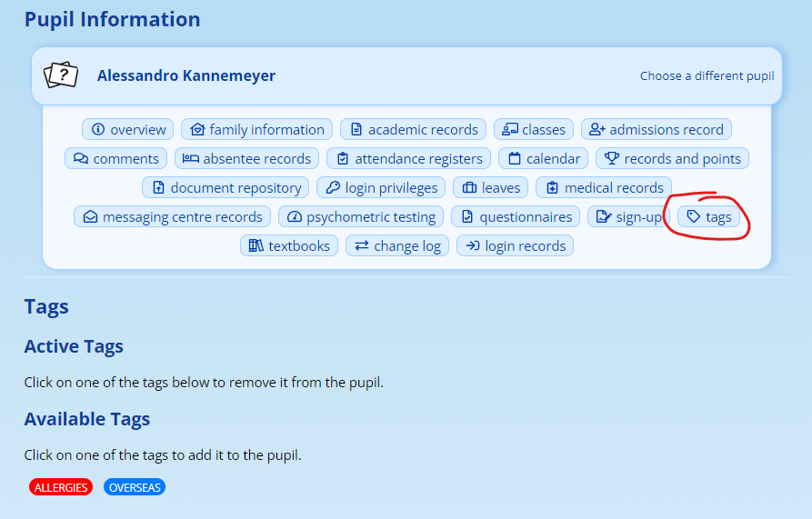View the pupil's calendar

(x=543, y=159)
